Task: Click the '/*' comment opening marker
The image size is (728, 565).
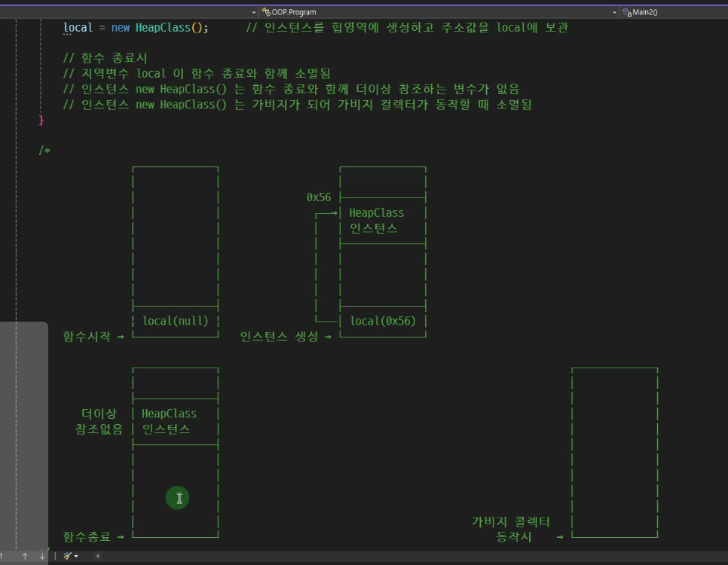Action: [44, 151]
